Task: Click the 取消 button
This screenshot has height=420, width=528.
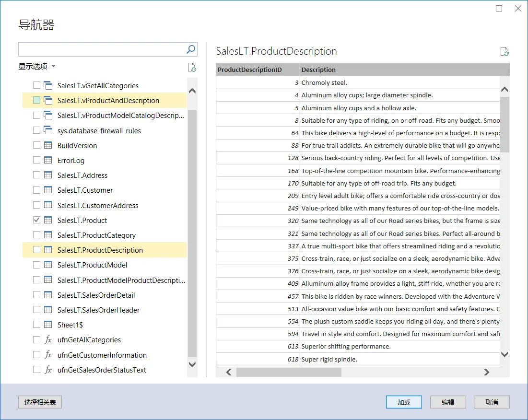Action: pyautogui.click(x=492, y=402)
